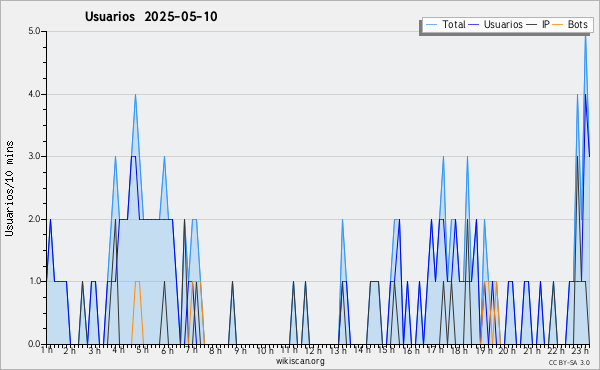Click the '0.0' y-axis value
This screenshot has width=600, height=370.
pos(34,344)
